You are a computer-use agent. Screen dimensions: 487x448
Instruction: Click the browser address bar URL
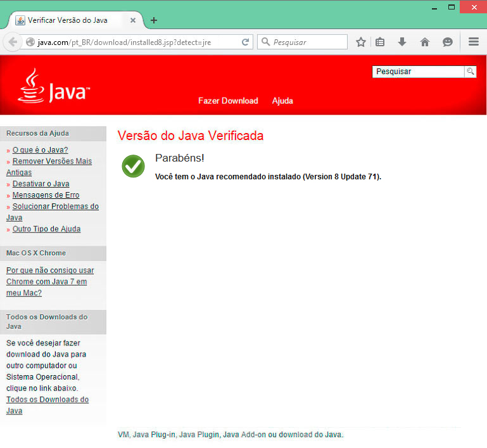(x=124, y=42)
